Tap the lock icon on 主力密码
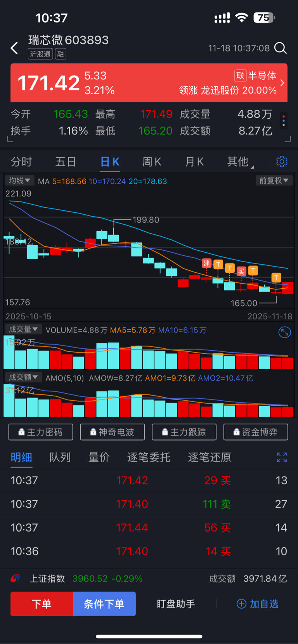 (x=22, y=432)
